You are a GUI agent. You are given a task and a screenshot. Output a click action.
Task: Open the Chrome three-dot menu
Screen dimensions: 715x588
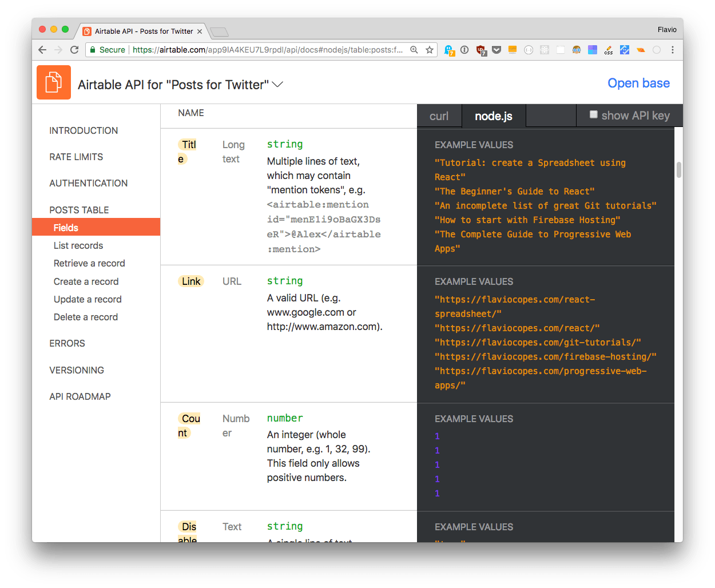point(673,50)
